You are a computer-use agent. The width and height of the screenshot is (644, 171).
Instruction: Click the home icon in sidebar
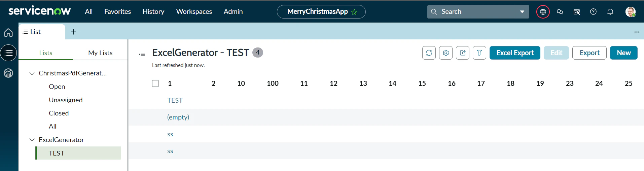pyautogui.click(x=8, y=33)
